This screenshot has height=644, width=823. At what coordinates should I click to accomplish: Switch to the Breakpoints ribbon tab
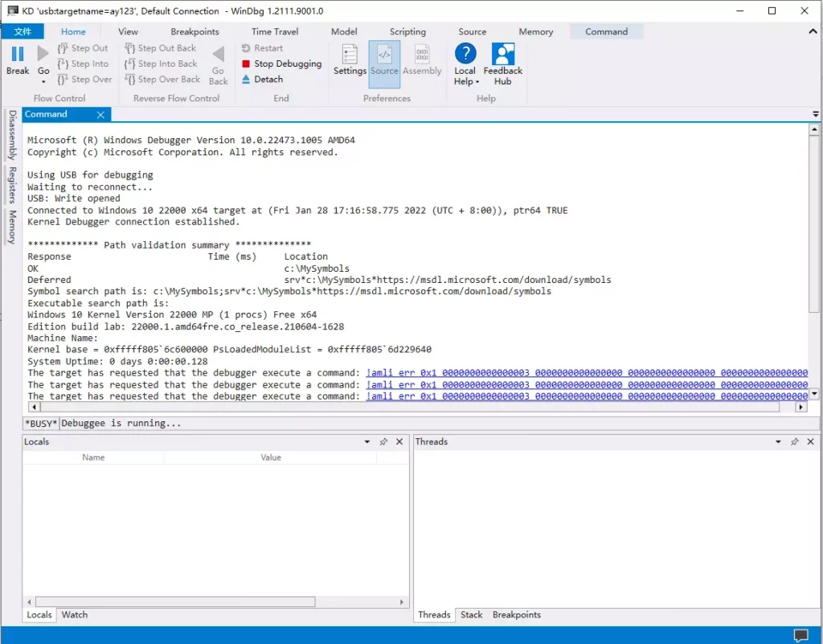pos(194,31)
